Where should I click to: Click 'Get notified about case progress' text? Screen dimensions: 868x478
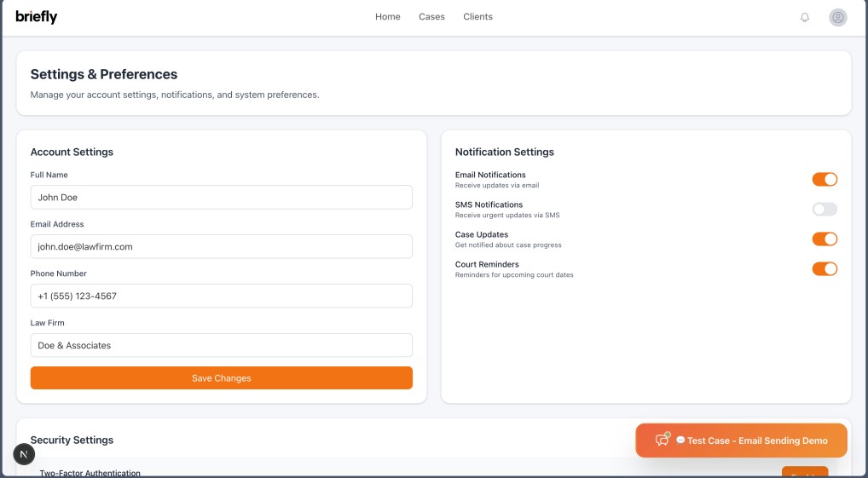tap(508, 245)
